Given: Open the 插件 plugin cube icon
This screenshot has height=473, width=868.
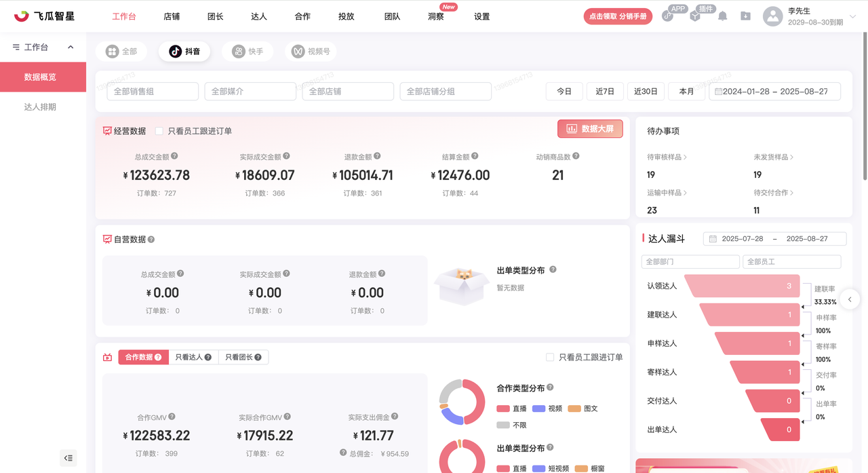Looking at the screenshot, I should click(695, 16).
